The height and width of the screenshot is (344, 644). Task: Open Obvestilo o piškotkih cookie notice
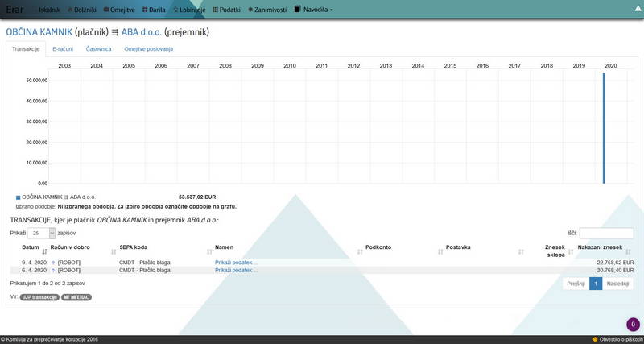click(x=618, y=339)
